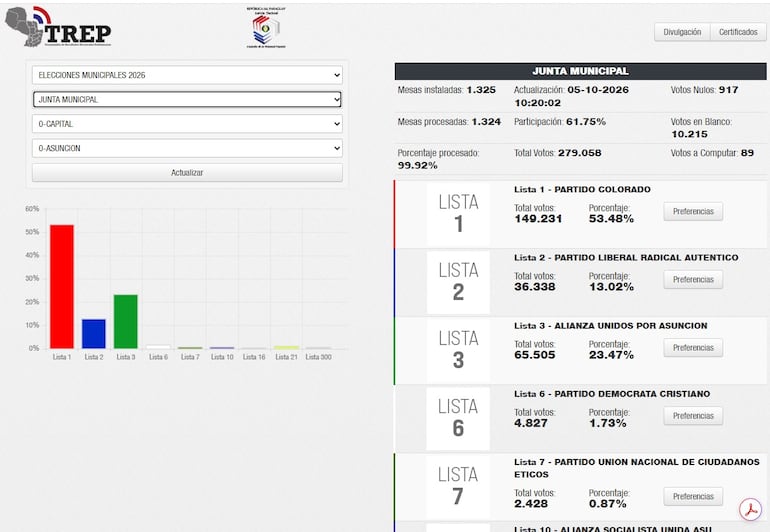Click the blue Lista 2 chart bar
Image resolution: width=770 pixels, height=532 pixels.
pos(94,334)
